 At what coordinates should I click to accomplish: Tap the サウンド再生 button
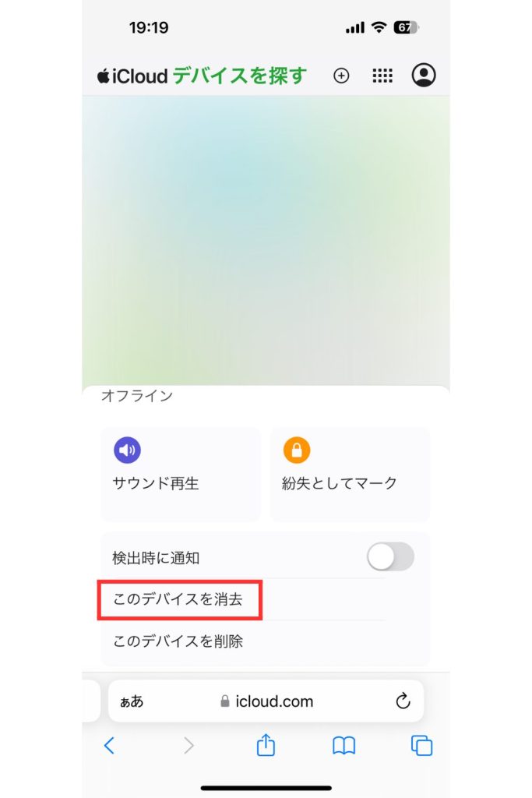[x=181, y=475]
